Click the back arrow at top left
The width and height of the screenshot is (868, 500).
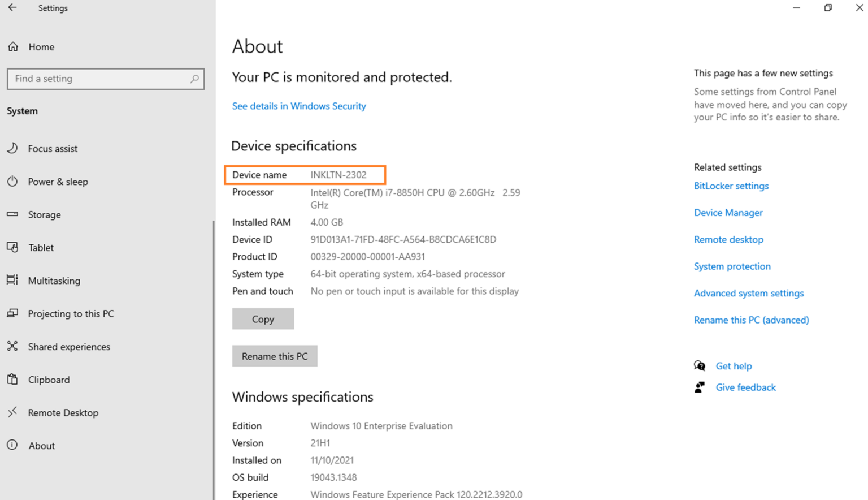[x=12, y=8]
